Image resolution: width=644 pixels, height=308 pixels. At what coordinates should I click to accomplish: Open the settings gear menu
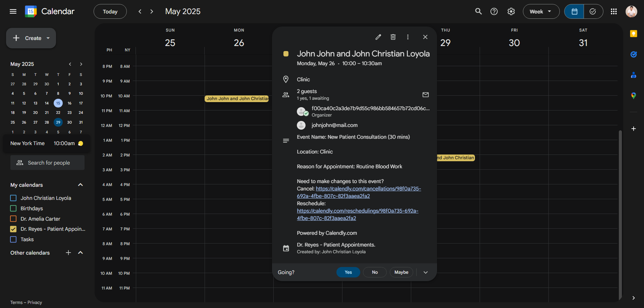click(x=511, y=11)
